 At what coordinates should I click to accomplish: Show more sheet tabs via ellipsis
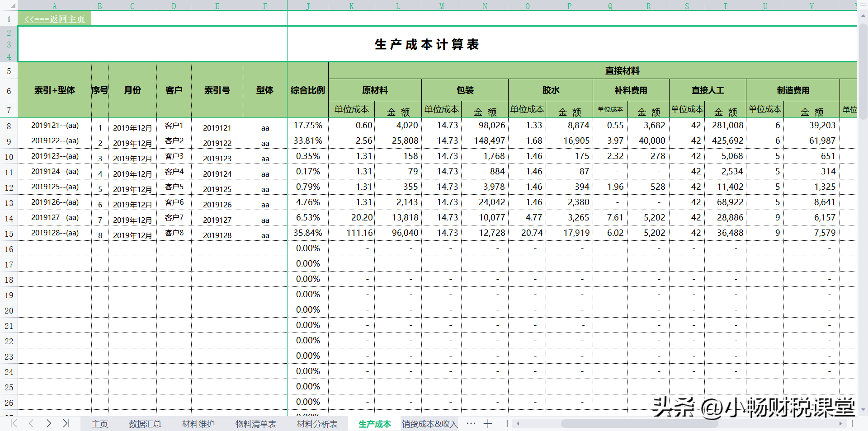click(471, 424)
